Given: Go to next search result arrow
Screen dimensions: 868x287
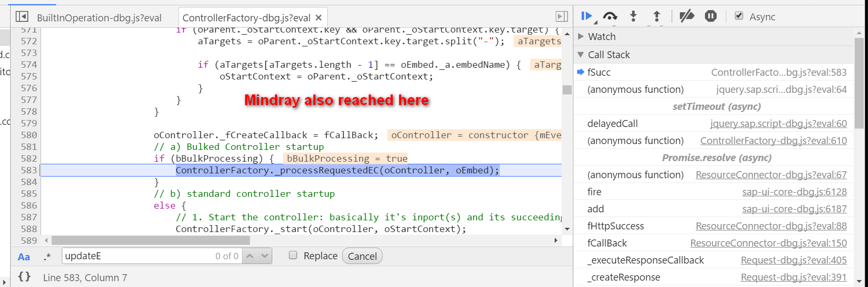Looking at the screenshot, I should click(265, 256).
